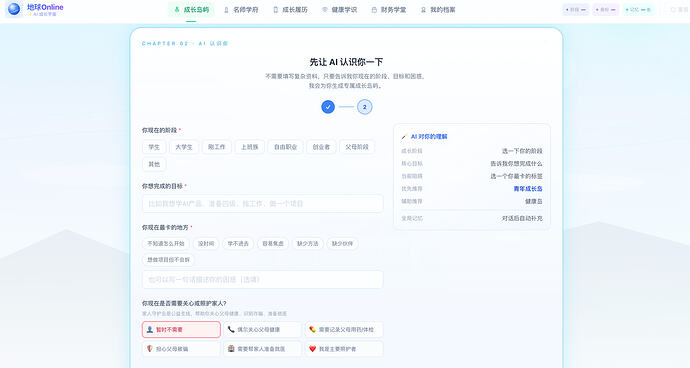Screen dimensions: 690x368
Task: Click the 地球Online globe logo
Action: pyautogui.click(x=14, y=8)
